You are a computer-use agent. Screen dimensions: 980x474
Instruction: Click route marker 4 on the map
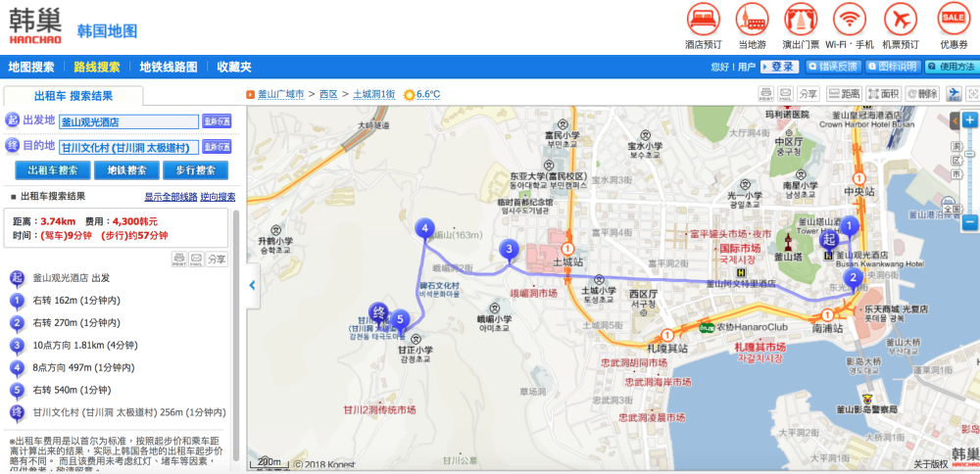click(x=424, y=229)
